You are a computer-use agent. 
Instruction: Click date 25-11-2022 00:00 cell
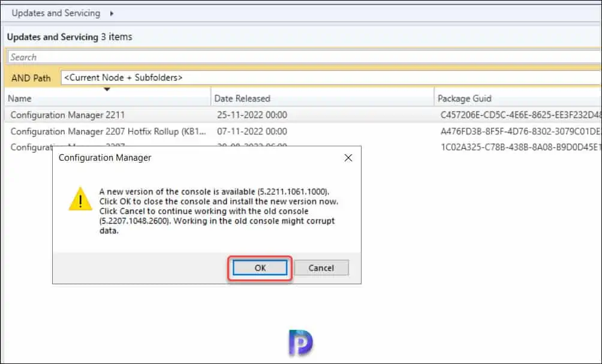pyautogui.click(x=252, y=115)
